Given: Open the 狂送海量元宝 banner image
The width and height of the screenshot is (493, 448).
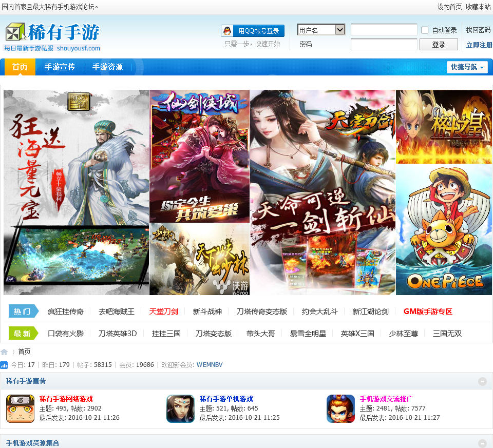Looking at the screenshot, I should (x=76, y=192).
